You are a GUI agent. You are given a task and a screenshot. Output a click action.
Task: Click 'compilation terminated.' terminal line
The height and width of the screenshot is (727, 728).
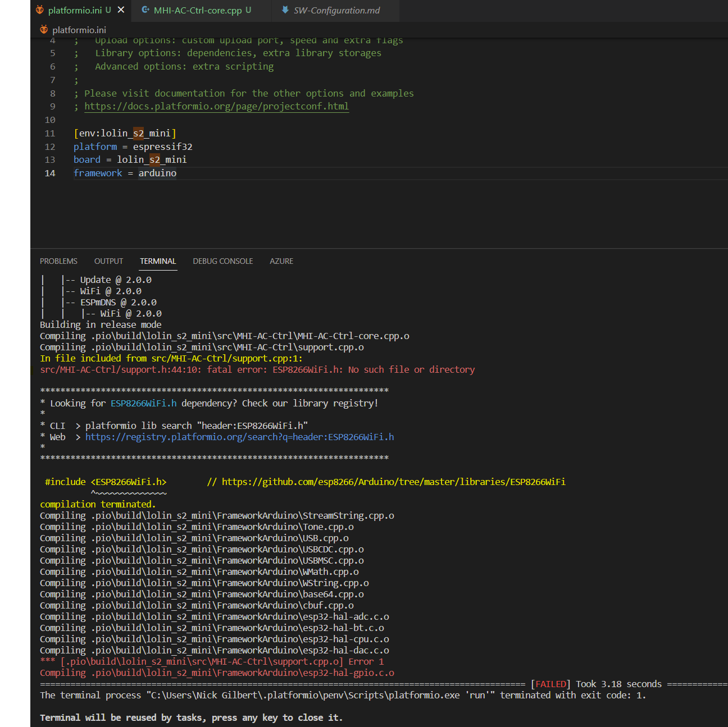coord(98,504)
